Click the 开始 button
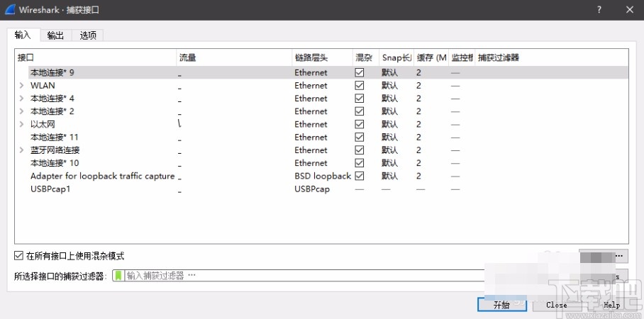This screenshot has width=644, height=319. coord(501,305)
